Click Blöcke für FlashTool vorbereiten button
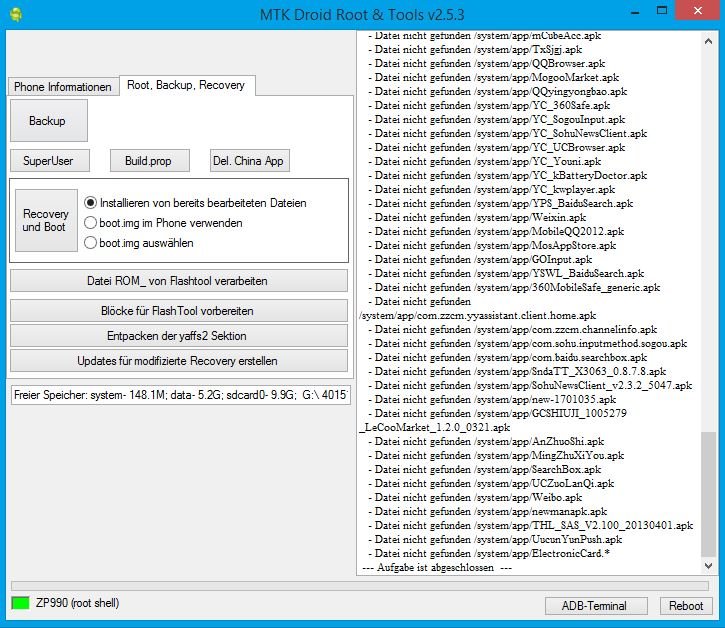 click(x=178, y=311)
